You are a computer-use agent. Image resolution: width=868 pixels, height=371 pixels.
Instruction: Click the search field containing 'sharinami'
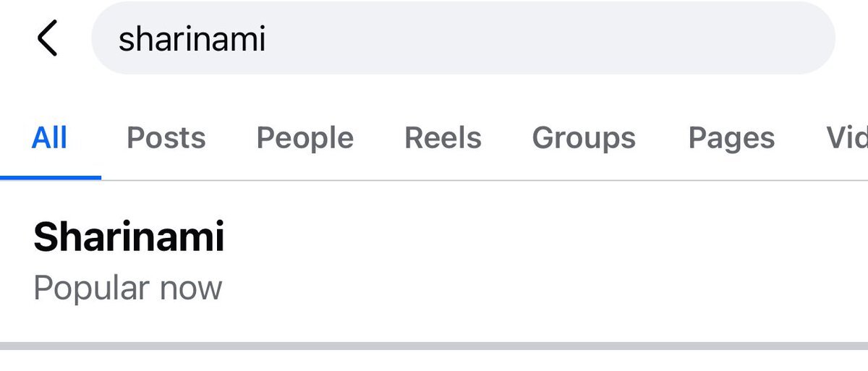[463, 38]
